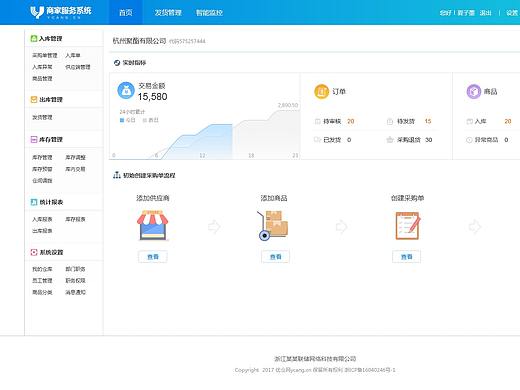Open 设置 in the header
520x390 pixels.
[x=512, y=13]
